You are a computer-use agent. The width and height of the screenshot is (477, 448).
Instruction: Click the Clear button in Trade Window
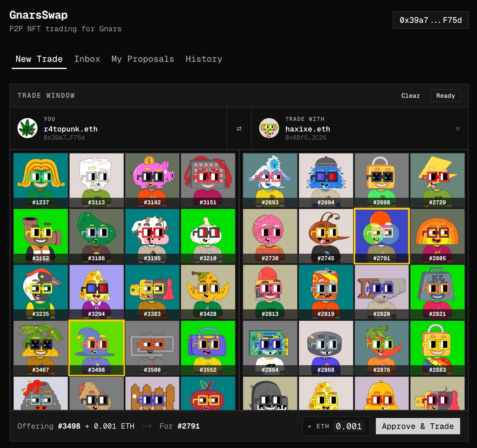coord(411,96)
